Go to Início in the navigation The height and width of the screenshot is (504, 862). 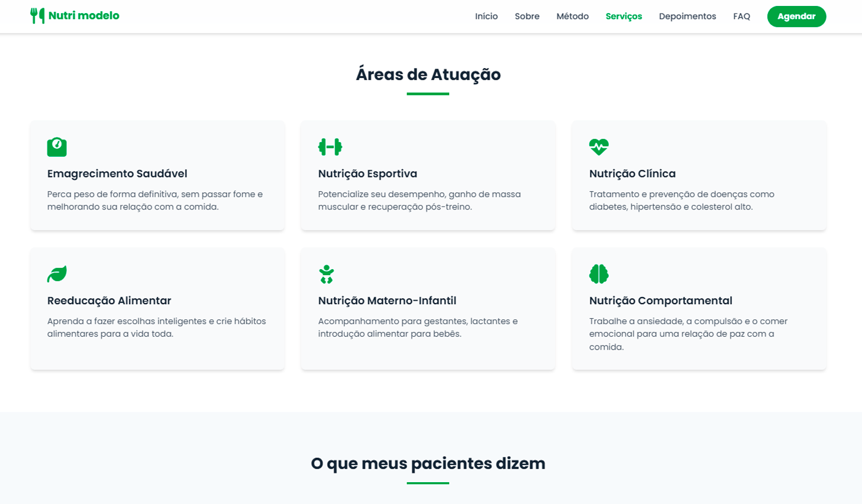(486, 17)
